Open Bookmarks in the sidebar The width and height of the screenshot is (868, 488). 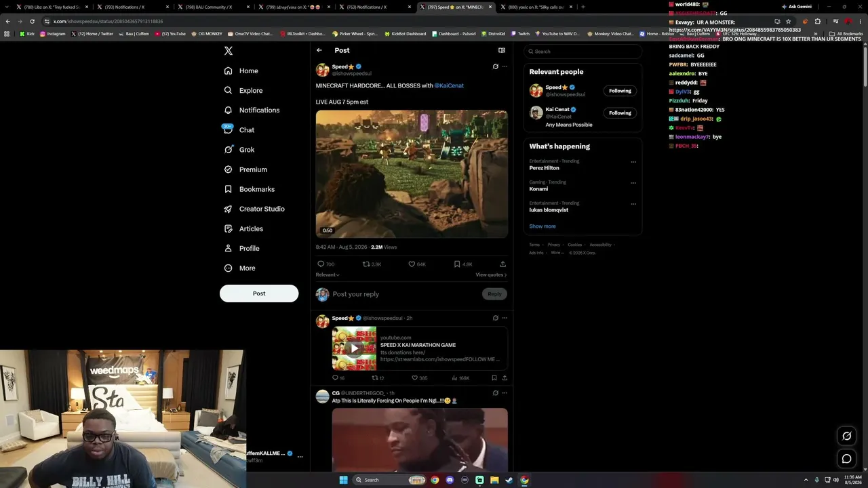click(250, 189)
